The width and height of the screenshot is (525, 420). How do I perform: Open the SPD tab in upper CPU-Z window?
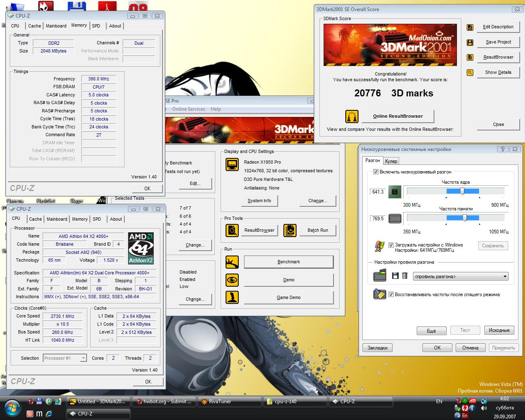(96, 26)
